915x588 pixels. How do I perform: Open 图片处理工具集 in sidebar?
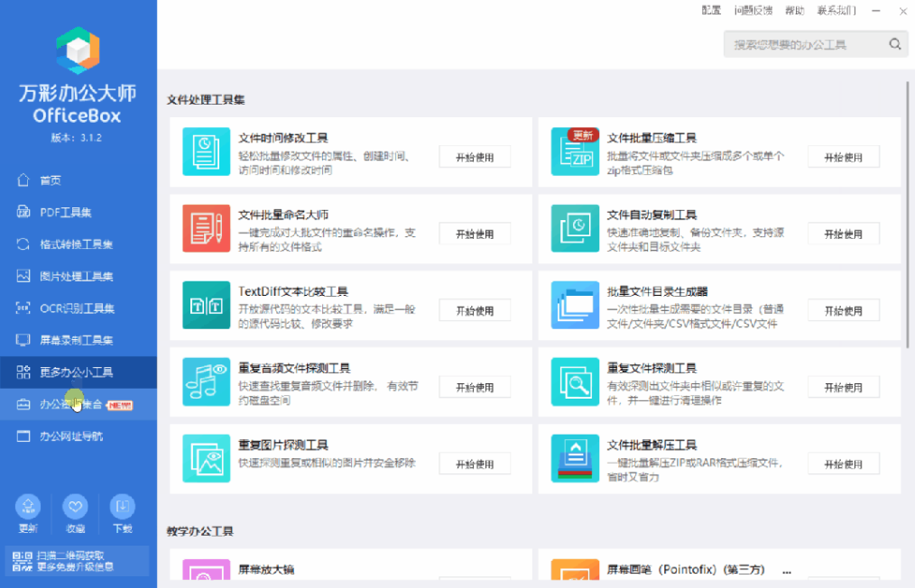coord(79,276)
